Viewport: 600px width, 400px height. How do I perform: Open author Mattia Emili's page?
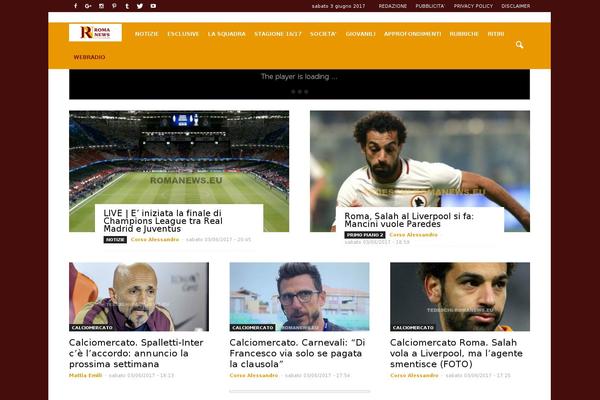click(x=86, y=376)
